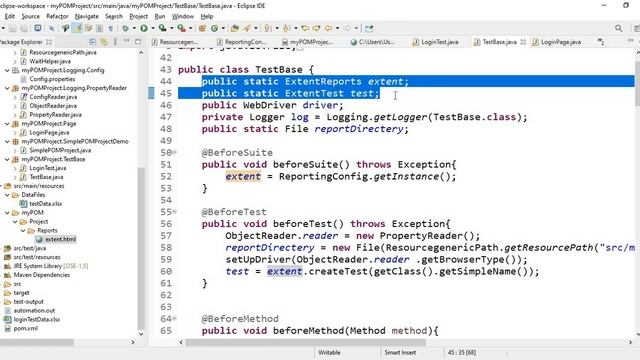Open Package Explorer View Menu dots
Image resolution: width=640 pixels, height=360 pixels.
coord(116,42)
